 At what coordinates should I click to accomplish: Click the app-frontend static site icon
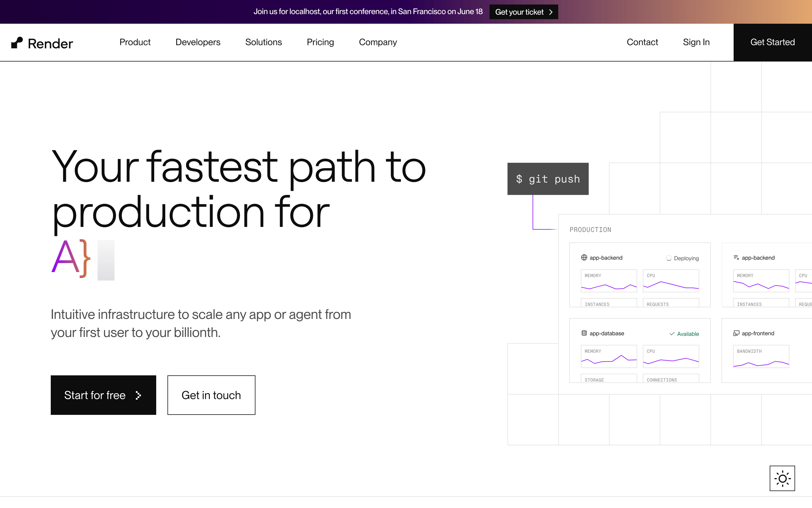coord(736,333)
